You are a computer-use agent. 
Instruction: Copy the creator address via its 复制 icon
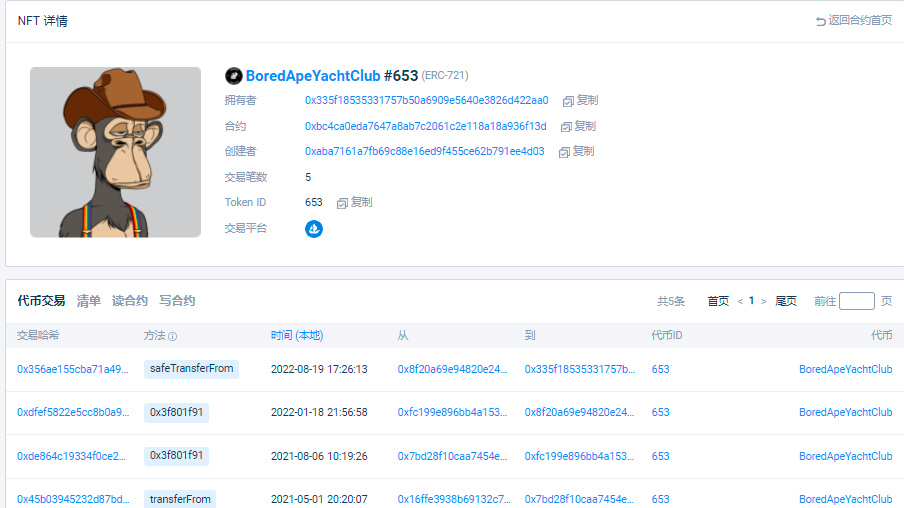[x=564, y=152]
